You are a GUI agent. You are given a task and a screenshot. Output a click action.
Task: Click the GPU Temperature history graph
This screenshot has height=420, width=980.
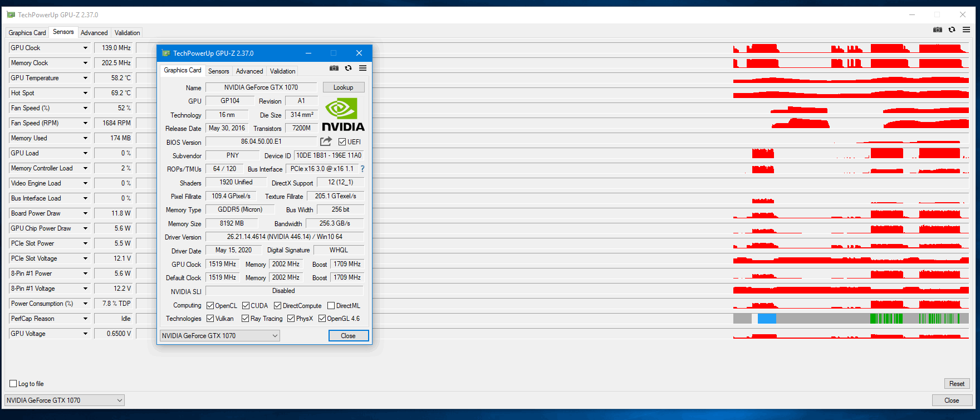pyautogui.click(x=553, y=78)
